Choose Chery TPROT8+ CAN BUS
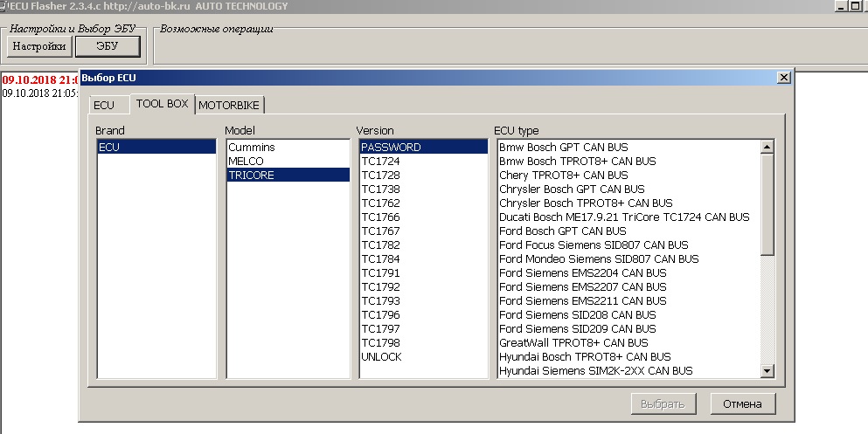868x434 pixels. (x=628, y=175)
